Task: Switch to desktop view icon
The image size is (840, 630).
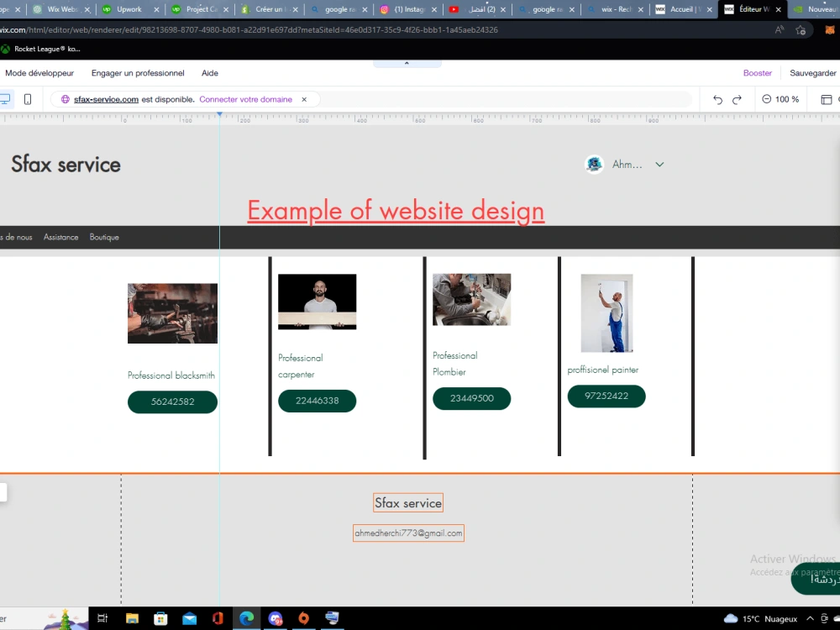Action: 4,99
